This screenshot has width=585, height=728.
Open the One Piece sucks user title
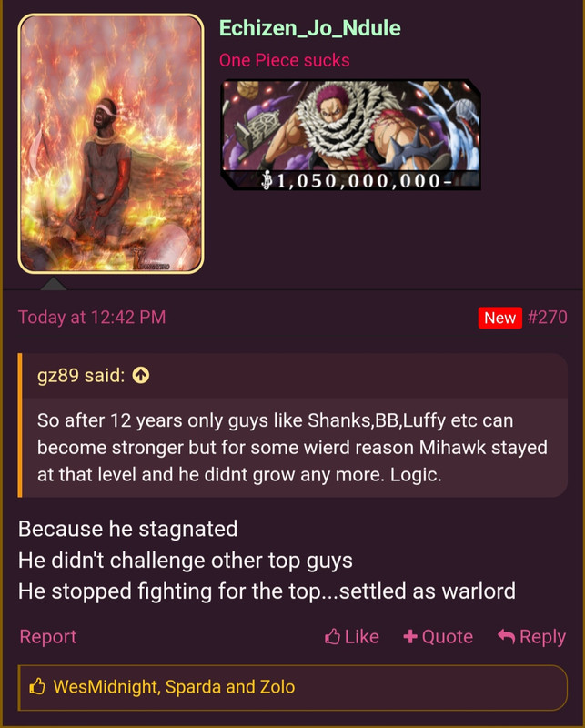coord(284,60)
